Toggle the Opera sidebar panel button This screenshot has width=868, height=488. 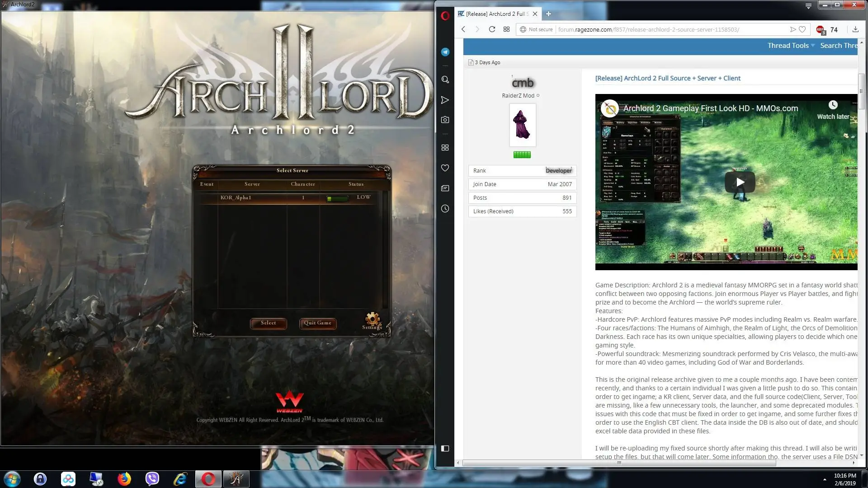(x=445, y=449)
